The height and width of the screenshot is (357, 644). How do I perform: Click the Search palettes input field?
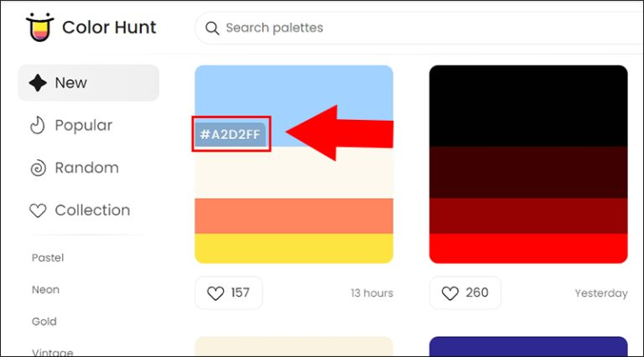point(419,28)
